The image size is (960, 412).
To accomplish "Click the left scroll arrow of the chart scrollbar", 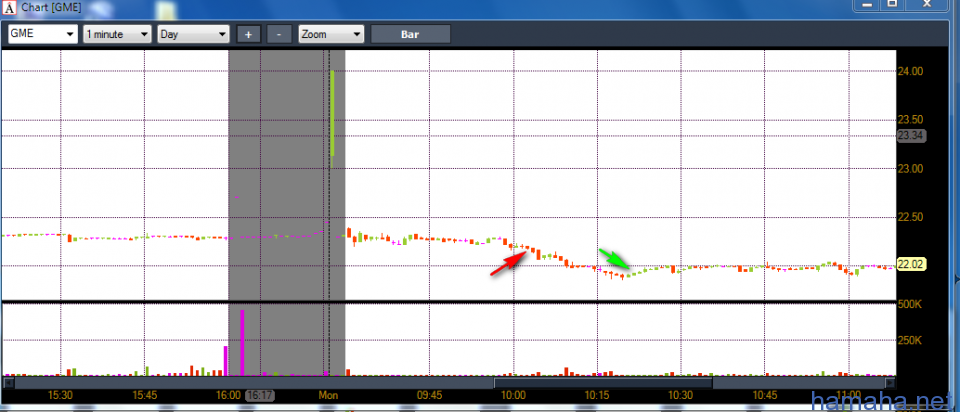I will [9, 383].
